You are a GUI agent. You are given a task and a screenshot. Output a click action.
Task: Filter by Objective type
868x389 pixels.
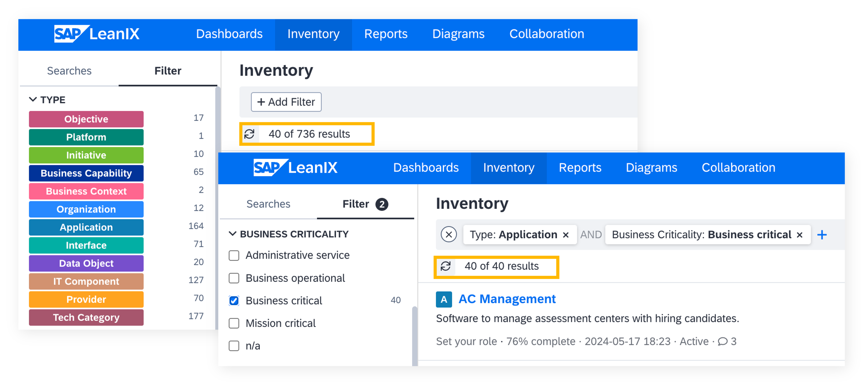coord(86,119)
